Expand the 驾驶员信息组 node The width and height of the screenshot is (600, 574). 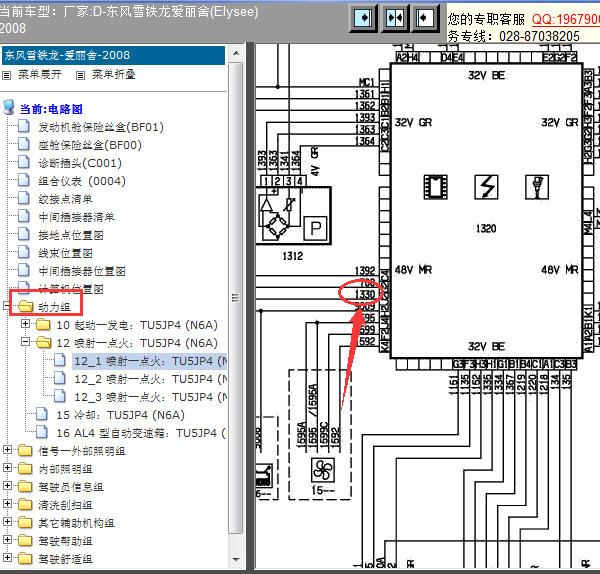click(x=7, y=485)
